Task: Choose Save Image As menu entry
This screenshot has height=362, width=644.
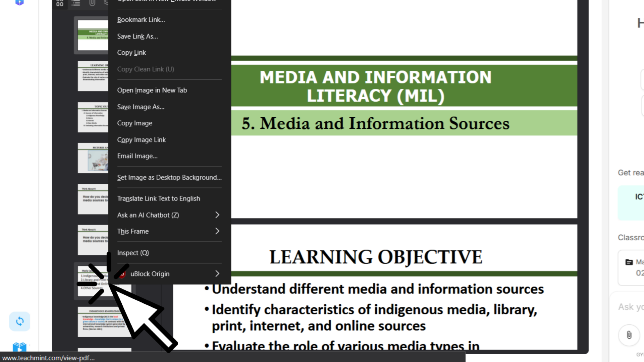Action: click(x=141, y=107)
